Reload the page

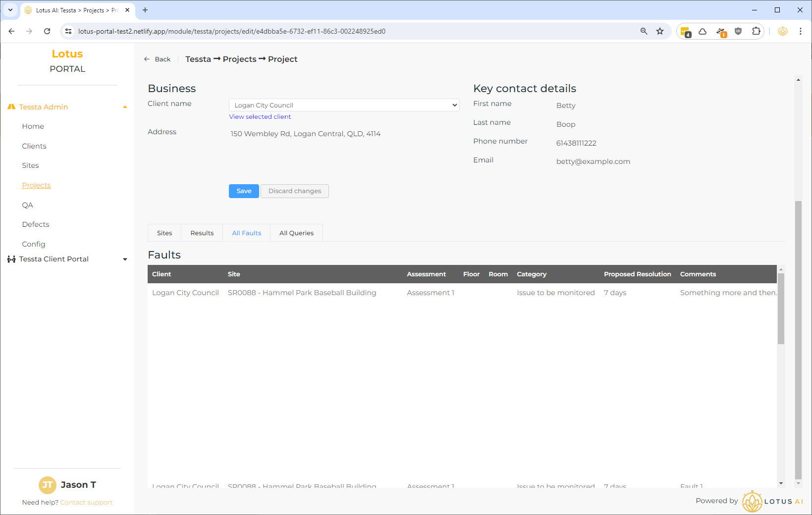(47, 31)
